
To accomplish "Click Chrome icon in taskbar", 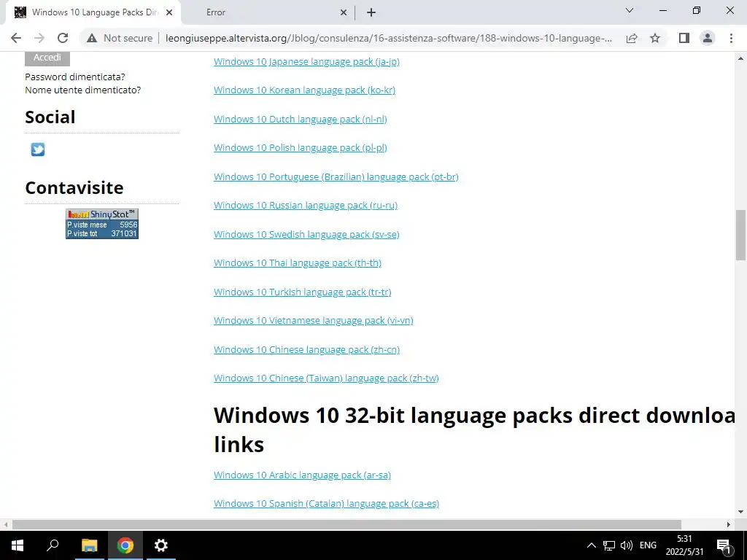I will 125,545.
